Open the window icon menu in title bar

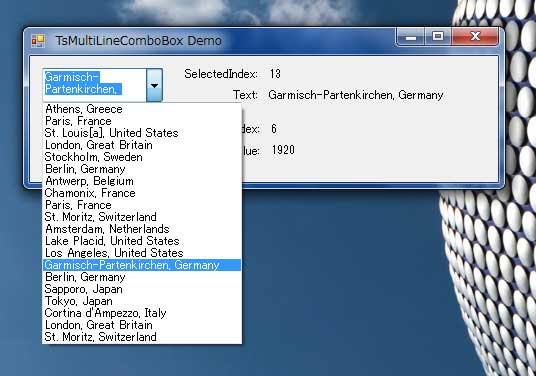38,41
